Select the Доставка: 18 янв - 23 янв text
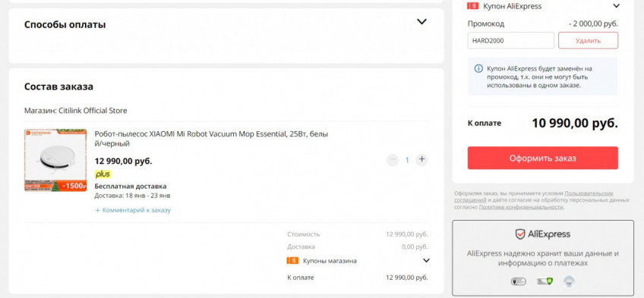Image resolution: width=644 pixels, height=298 pixels. (132, 196)
